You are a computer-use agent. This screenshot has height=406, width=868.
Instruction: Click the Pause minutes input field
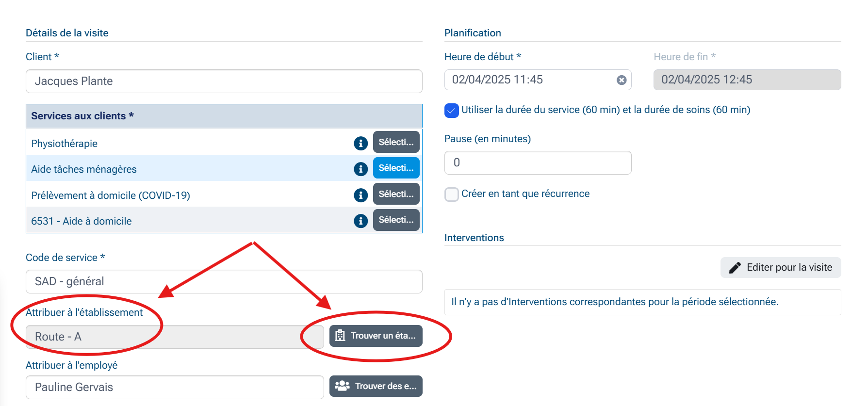point(538,162)
